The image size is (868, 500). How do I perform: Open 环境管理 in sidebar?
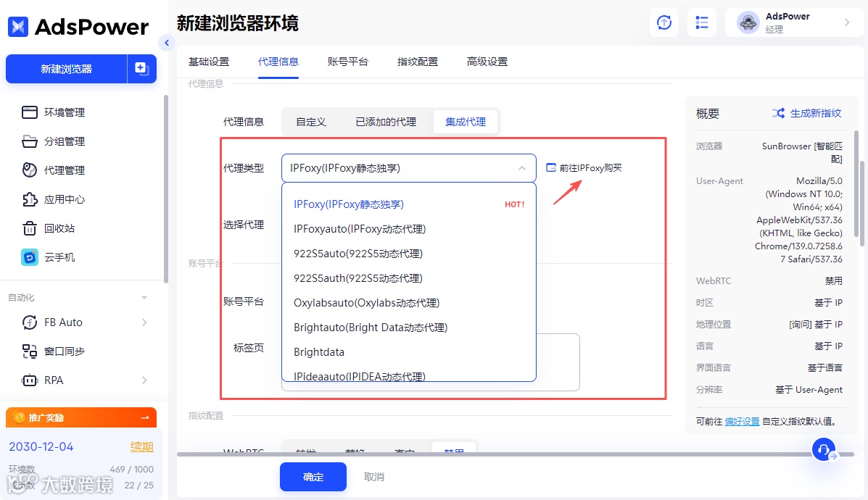coord(65,112)
